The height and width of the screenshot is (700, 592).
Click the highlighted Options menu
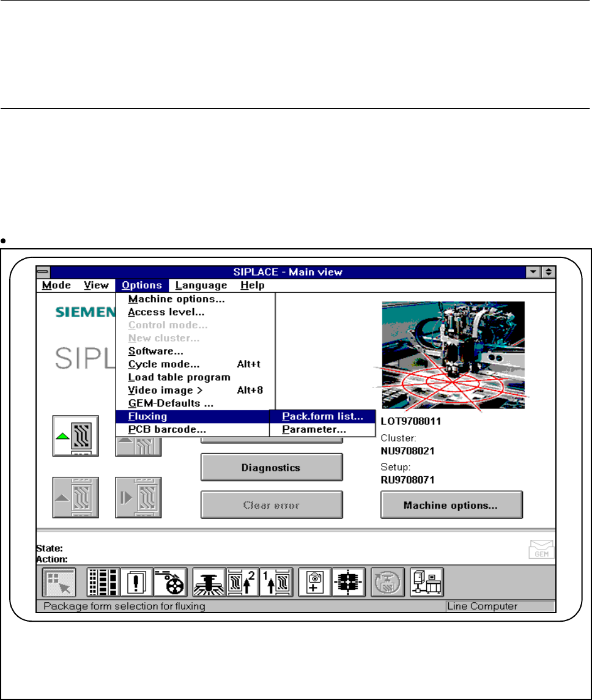pyautogui.click(x=142, y=286)
